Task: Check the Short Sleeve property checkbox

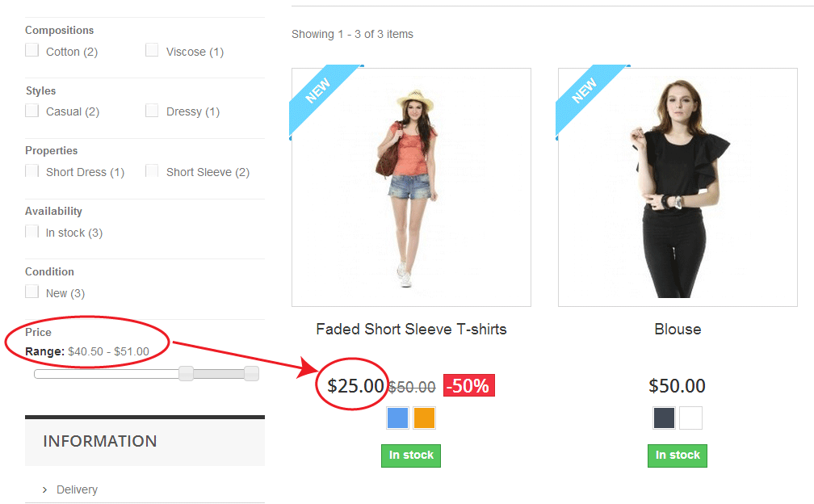Action: pyautogui.click(x=152, y=171)
